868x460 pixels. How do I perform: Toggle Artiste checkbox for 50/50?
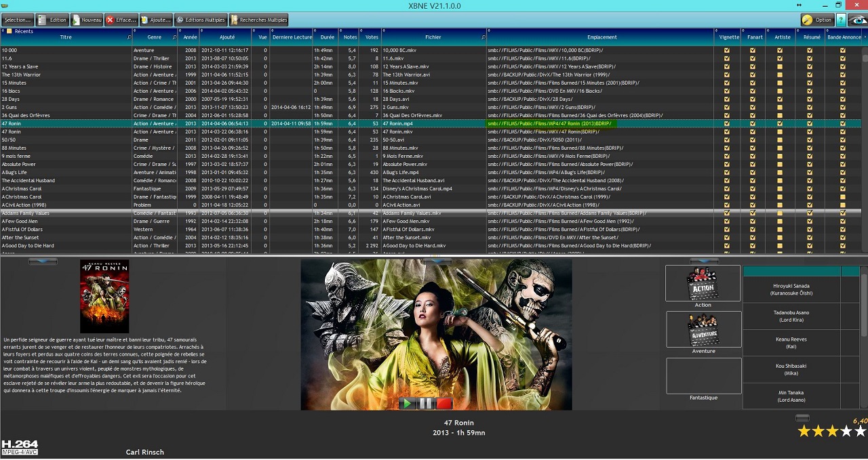(x=780, y=140)
